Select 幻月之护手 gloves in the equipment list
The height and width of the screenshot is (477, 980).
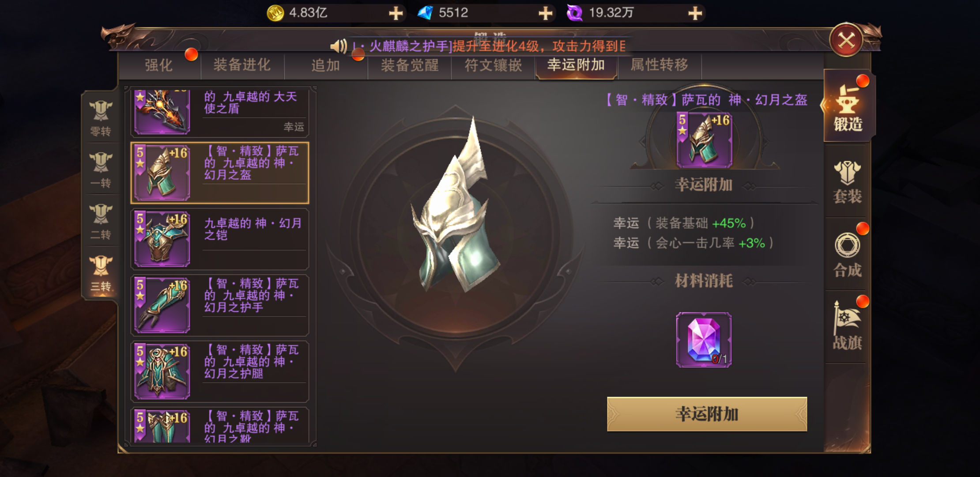[x=220, y=305]
